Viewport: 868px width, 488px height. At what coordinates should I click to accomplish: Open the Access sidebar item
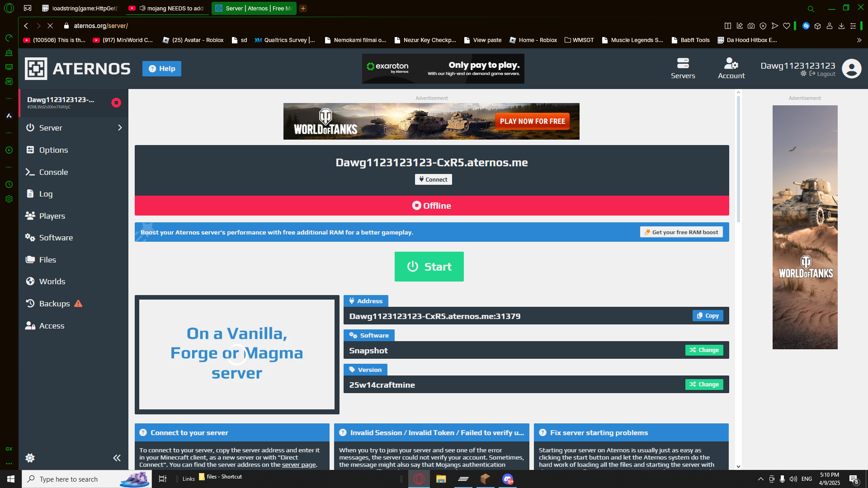pyautogui.click(x=74, y=326)
